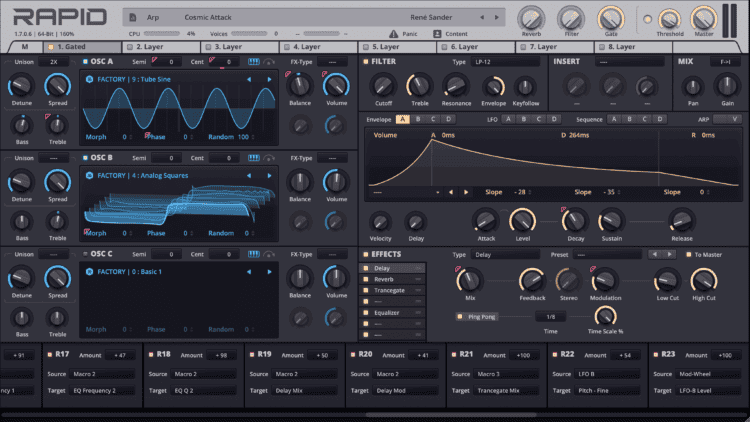Enable To Master effects routing

click(689, 255)
